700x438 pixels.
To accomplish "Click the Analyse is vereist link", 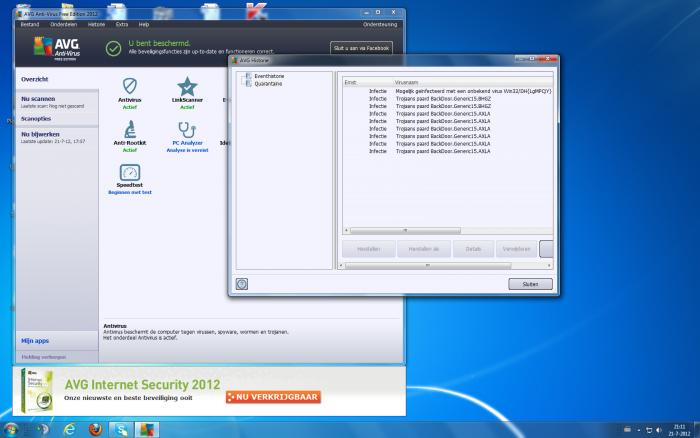I will (x=187, y=150).
